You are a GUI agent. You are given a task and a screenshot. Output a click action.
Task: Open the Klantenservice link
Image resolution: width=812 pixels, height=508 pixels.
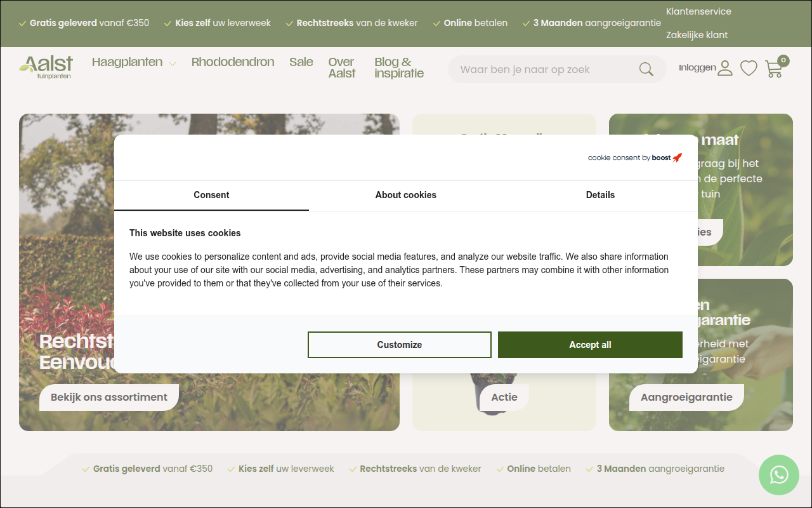[698, 11]
